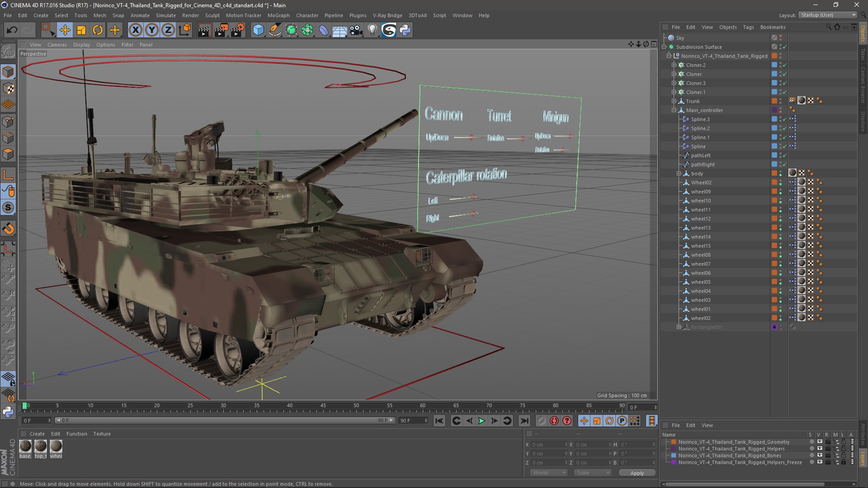Open viewport Cameras menu
Viewport: 868px width, 488px height.
[57, 45]
